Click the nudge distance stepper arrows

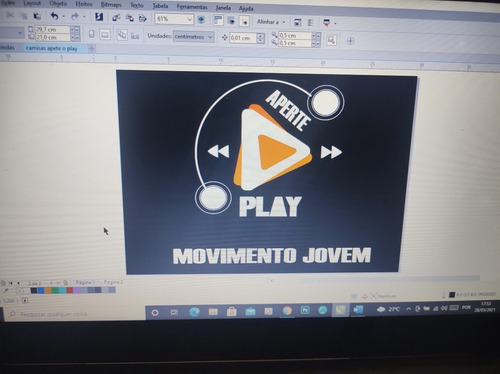click(x=261, y=38)
